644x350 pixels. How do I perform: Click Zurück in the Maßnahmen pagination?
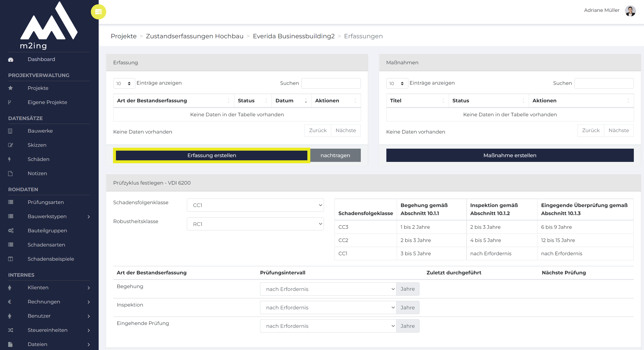(x=591, y=130)
